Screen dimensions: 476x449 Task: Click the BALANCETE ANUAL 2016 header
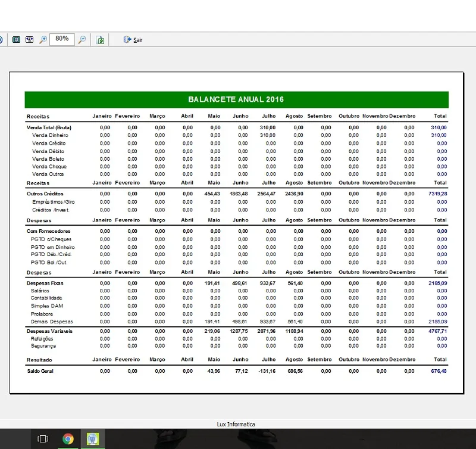[x=236, y=99]
